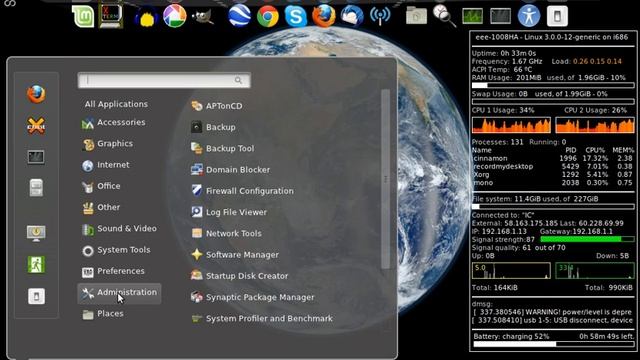The height and width of the screenshot is (360, 640).
Task: Click the magnifier search dock icon
Action: (x=444, y=16)
